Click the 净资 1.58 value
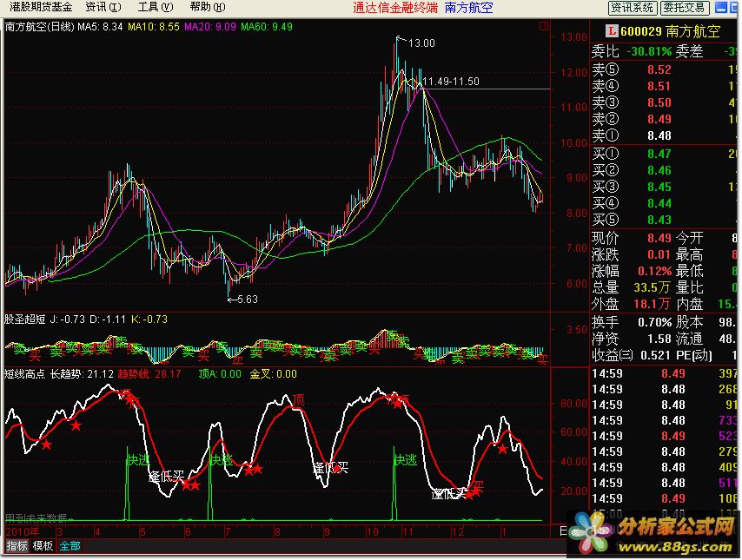 coord(659,339)
